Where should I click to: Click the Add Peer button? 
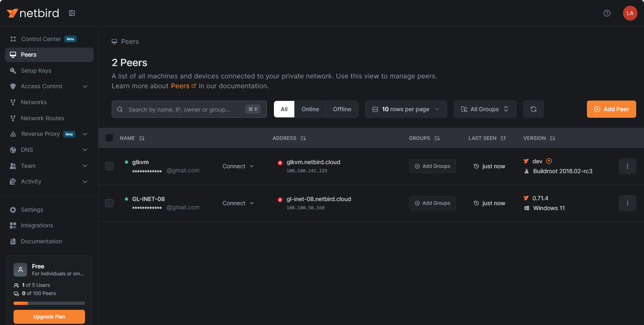point(612,109)
